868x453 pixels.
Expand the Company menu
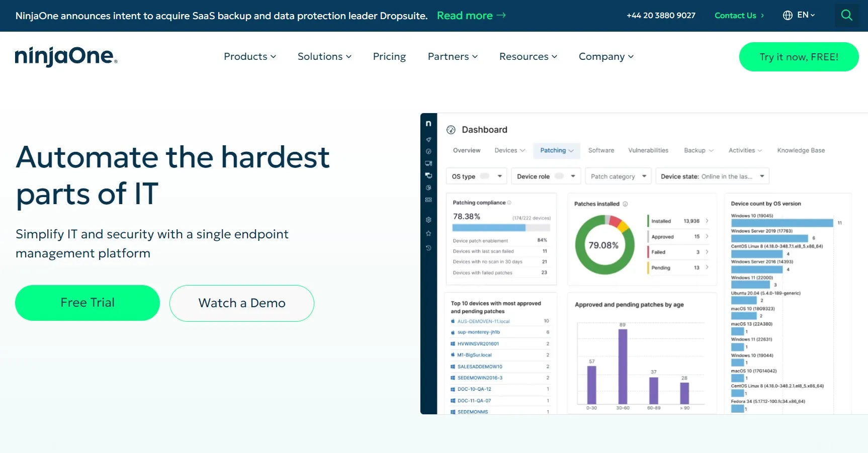click(x=606, y=56)
